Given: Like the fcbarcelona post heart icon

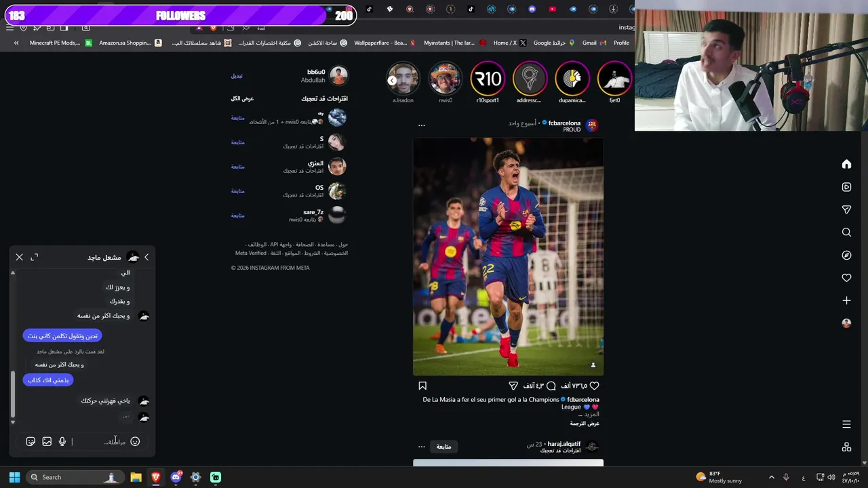Looking at the screenshot, I should point(594,386).
